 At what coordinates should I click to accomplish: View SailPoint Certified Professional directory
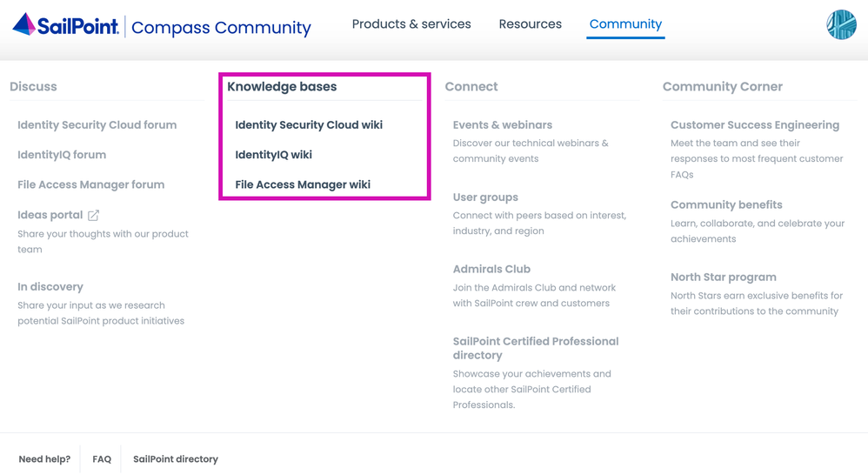[x=535, y=348]
